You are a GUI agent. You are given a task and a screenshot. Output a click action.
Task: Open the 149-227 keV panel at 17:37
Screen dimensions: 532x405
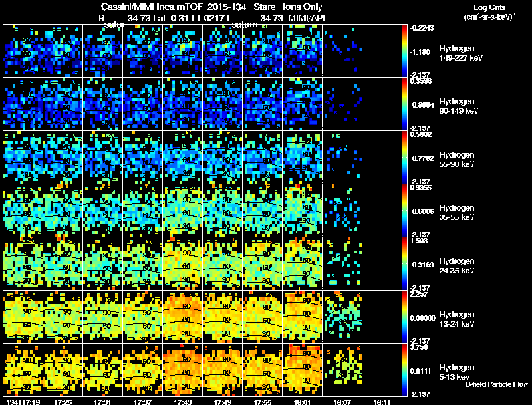click(143, 51)
